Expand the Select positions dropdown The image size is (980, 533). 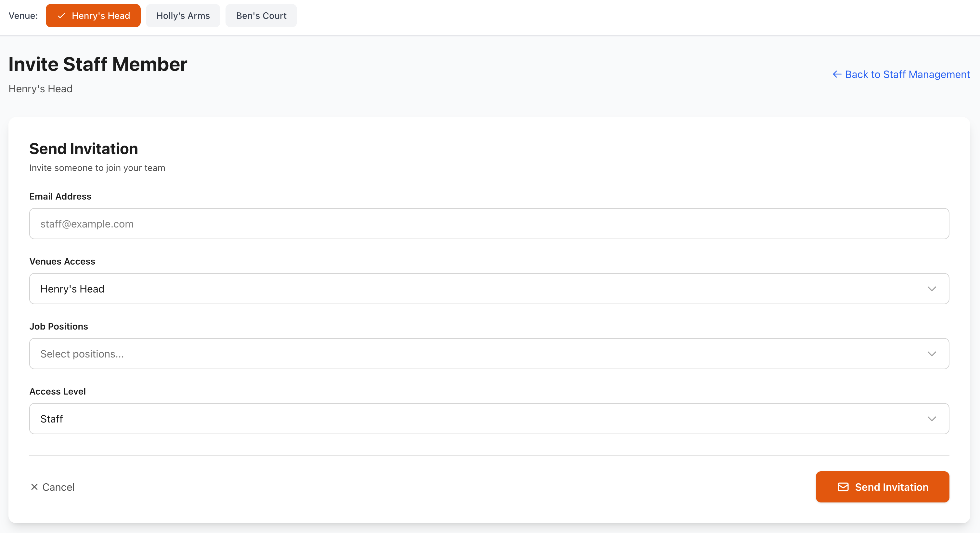coord(489,354)
